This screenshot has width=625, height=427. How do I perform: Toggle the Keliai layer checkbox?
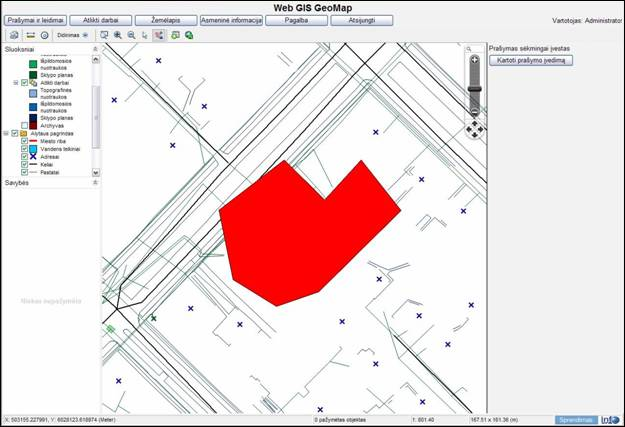click(24, 164)
